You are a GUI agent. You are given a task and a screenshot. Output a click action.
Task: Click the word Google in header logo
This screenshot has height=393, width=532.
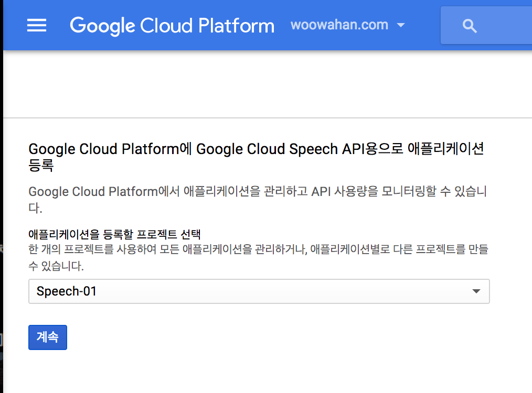click(x=102, y=26)
